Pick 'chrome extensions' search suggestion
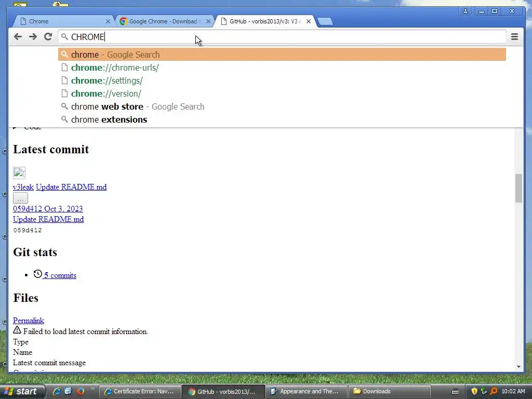This screenshot has width=532, height=399. click(282, 119)
